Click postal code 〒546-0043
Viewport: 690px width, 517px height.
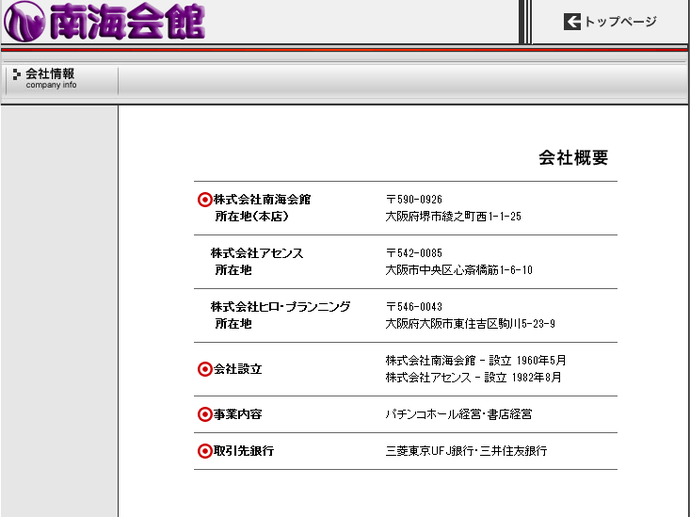(414, 307)
